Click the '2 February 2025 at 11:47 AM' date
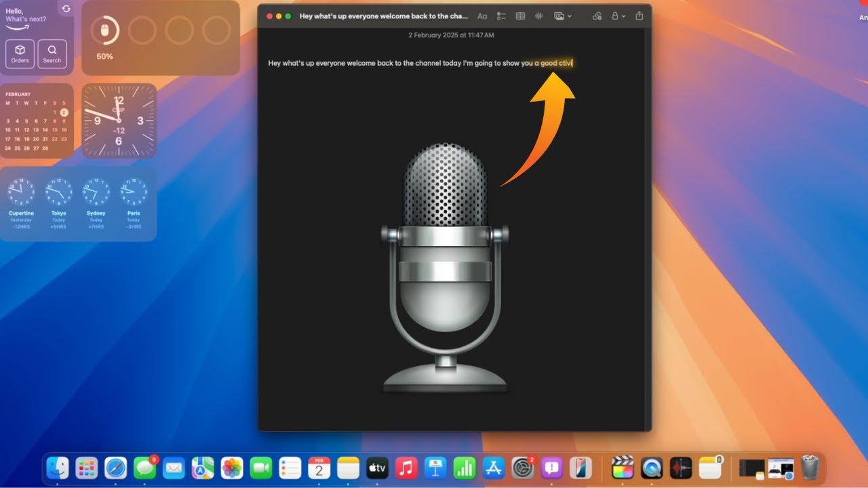868x488 pixels. 451,35
